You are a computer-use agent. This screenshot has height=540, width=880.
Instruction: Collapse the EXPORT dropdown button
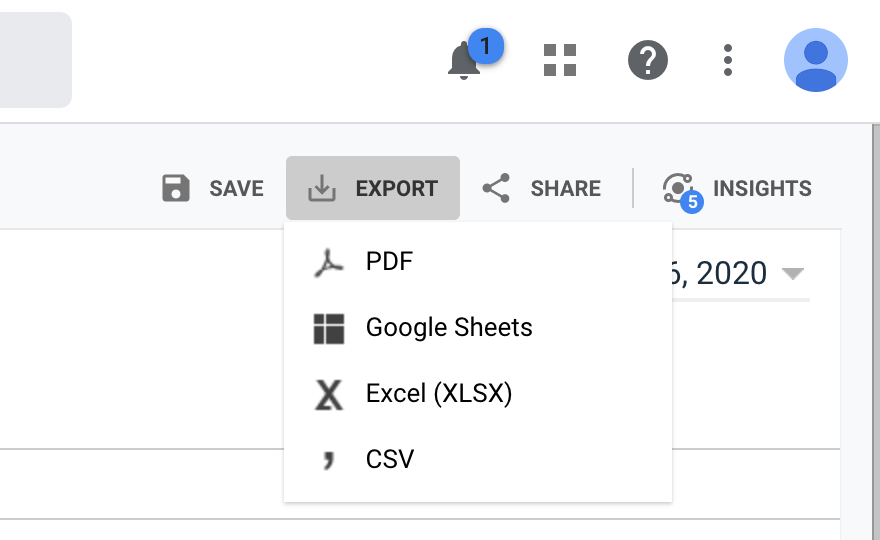coord(396,188)
